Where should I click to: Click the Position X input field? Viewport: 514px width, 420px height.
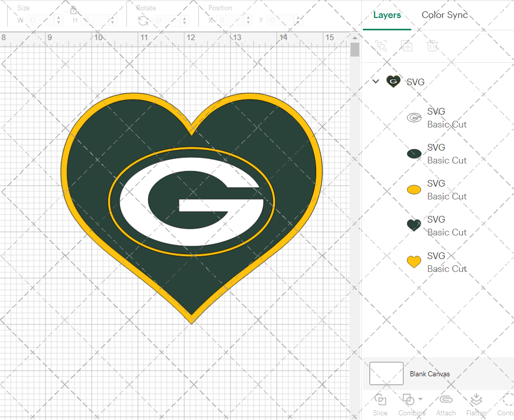[230, 21]
